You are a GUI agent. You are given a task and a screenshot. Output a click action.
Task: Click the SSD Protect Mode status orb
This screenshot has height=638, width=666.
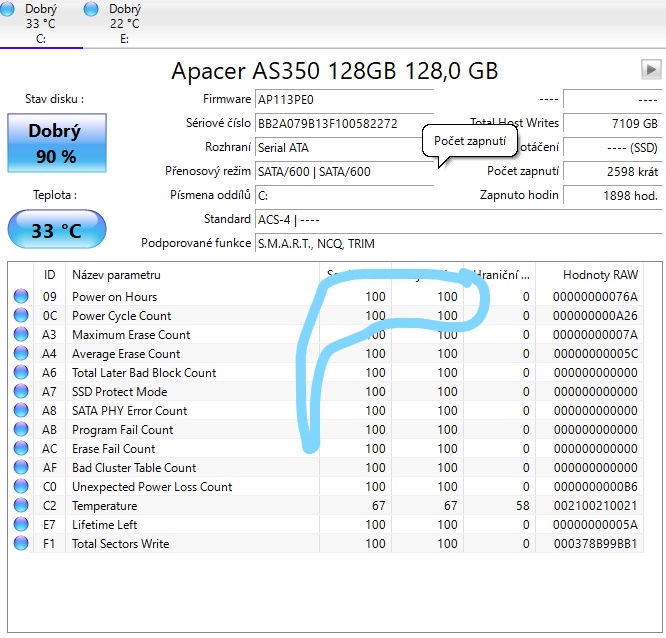click(21, 392)
